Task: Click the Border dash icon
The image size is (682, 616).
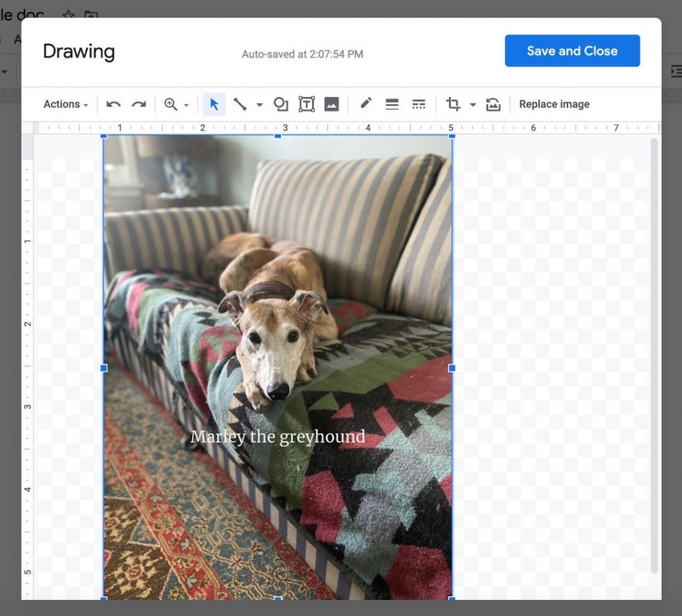Action: coord(419,103)
